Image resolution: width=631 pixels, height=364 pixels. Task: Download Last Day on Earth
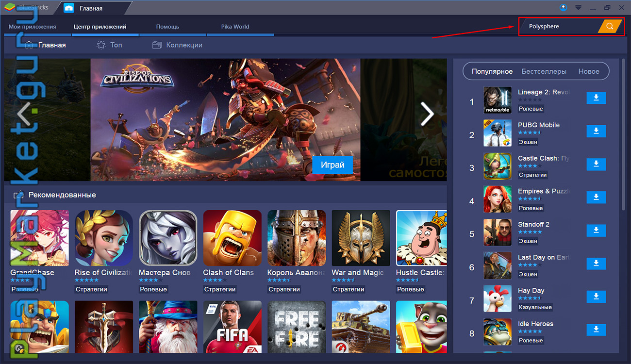596,264
